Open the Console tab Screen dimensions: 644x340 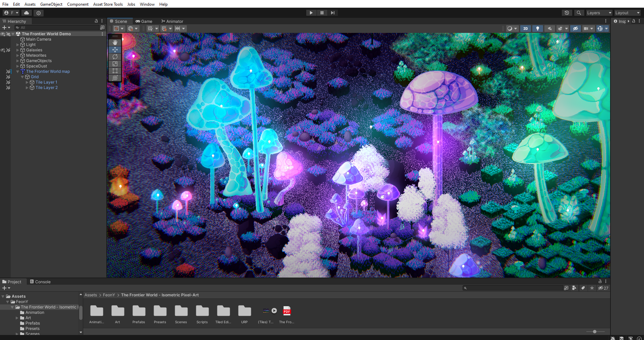pos(40,282)
